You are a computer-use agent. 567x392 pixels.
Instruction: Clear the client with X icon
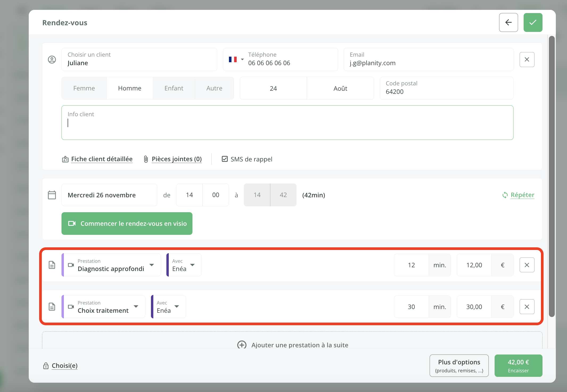527,60
